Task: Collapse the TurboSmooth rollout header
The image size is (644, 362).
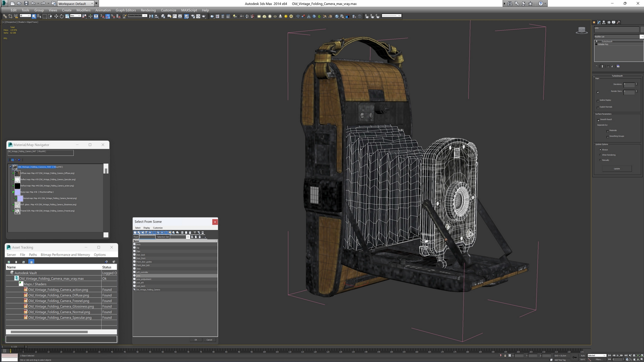Action: 617,76
